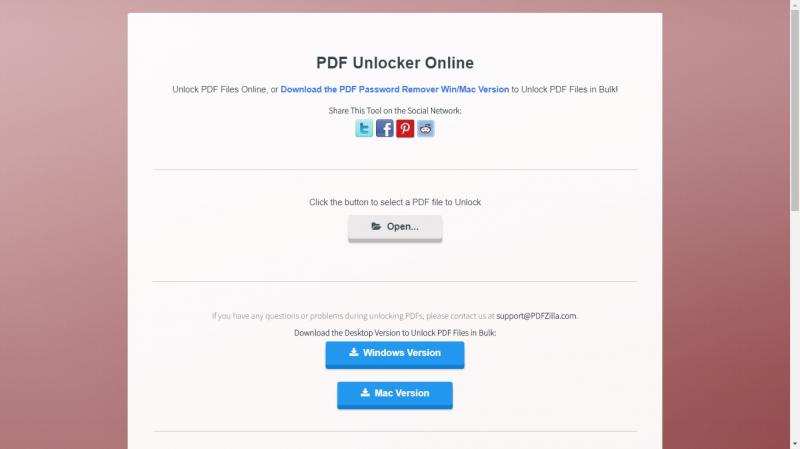The height and width of the screenshot is (449, 800).
Task: Click the scrollbar up arrow
Action: (x=795, y=4)
